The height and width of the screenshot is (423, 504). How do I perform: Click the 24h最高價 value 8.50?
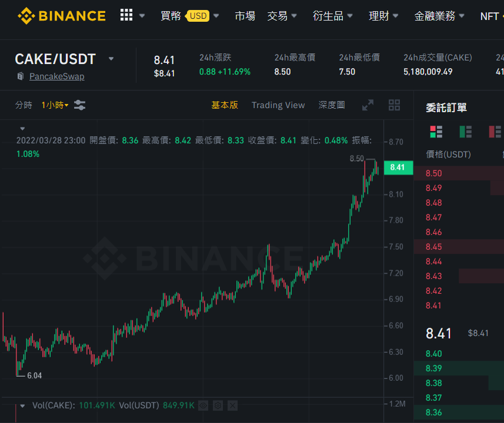click(282, 72)
